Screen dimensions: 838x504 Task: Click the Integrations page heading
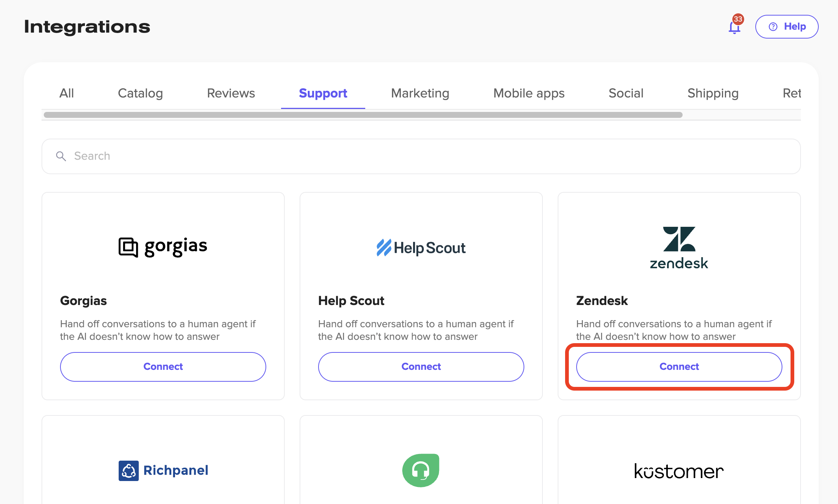tap(87, 27)
